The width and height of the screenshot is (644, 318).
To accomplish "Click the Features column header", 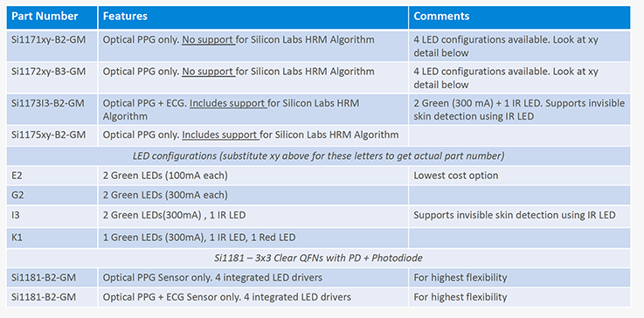I will [x=253, y=17].
